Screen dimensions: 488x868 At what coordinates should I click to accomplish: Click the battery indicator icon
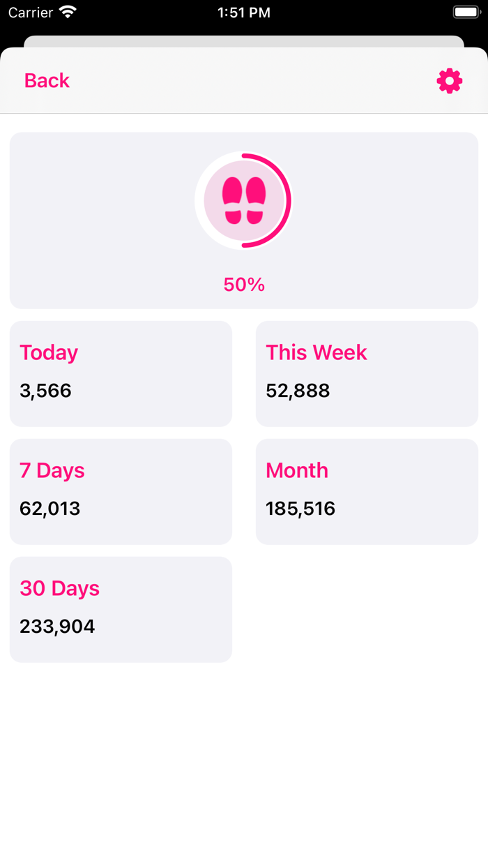[466, 12]
